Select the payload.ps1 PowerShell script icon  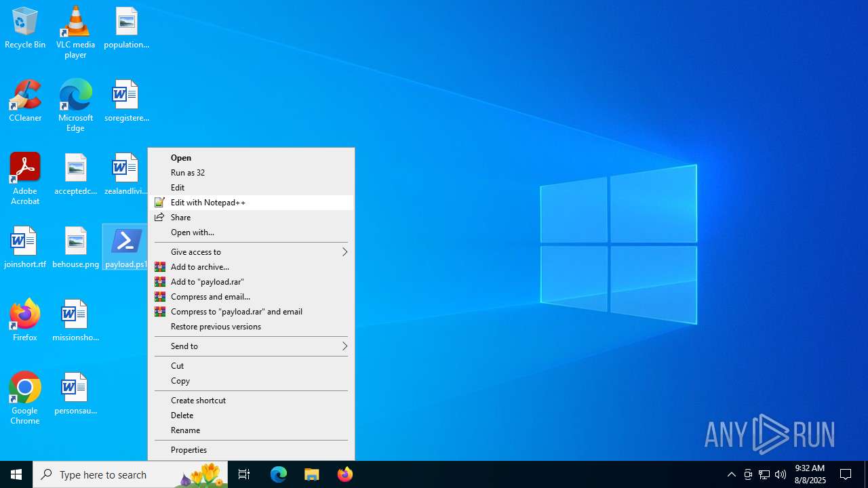[125, 247]
